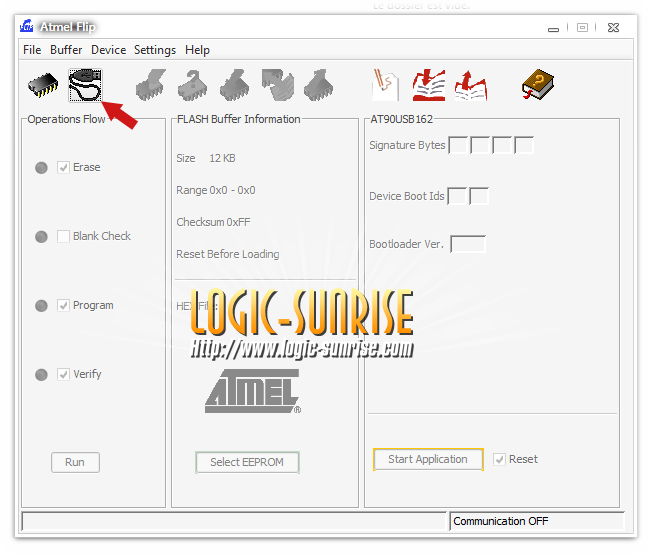Open the Buffer menu
Image resolution: width=649 pixels, height=554 pixels.
tap(66, 50)
